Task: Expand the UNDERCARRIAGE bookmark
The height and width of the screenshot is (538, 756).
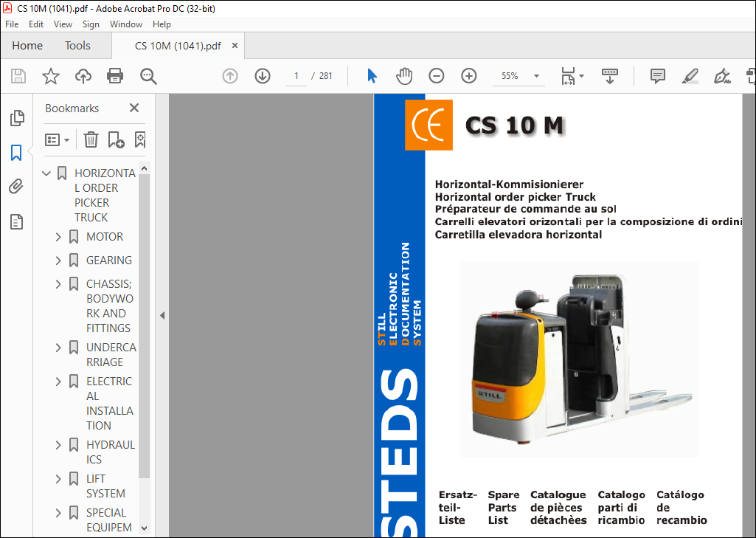Action: point(58,348)
